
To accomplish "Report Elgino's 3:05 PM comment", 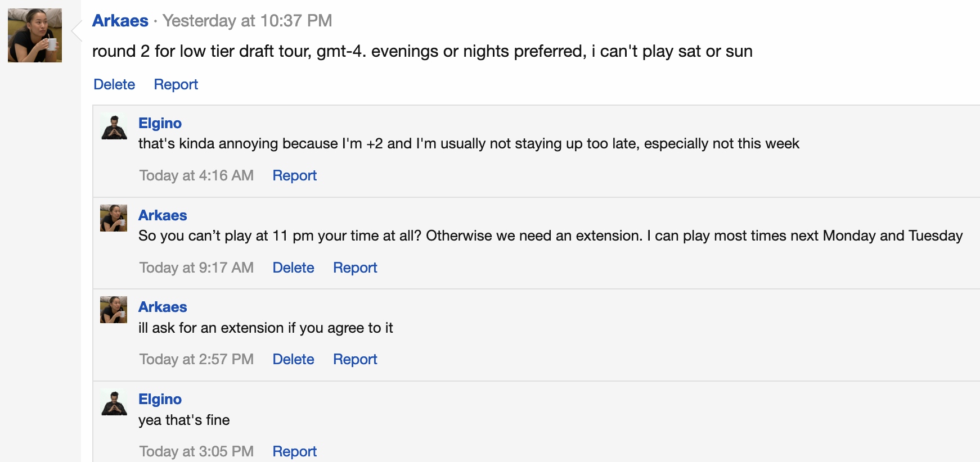I will coord(295,451).
